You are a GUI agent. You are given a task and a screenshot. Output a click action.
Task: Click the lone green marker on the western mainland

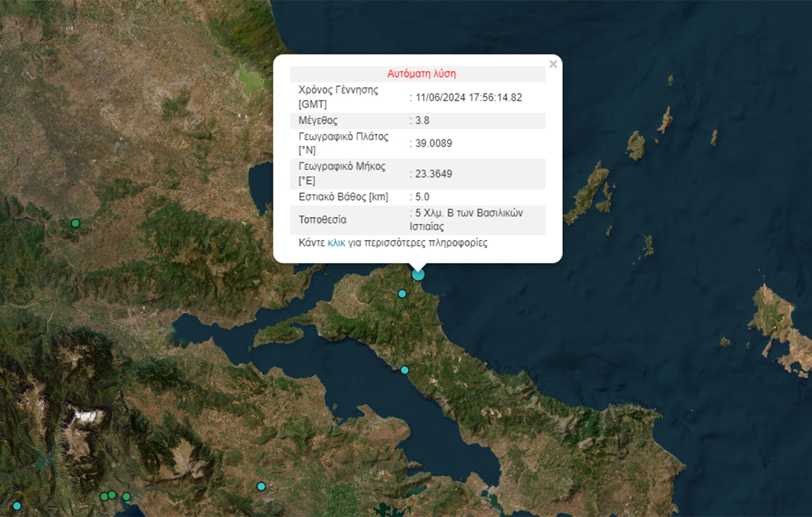(75, 223)
